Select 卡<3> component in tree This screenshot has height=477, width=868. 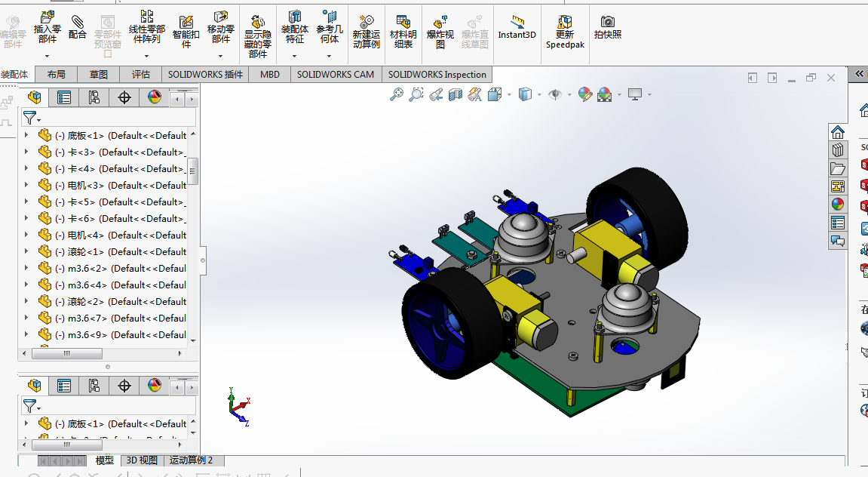[112, 152]
